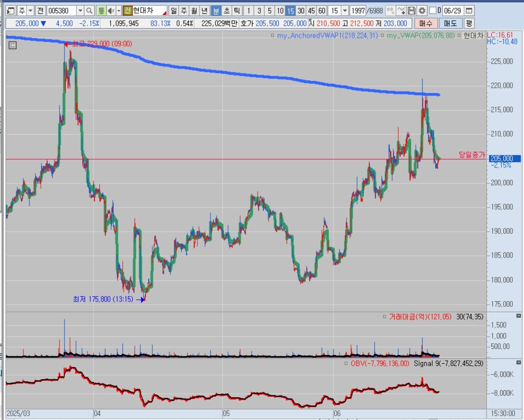Select the 60-minute interval button

coord(322,11)
